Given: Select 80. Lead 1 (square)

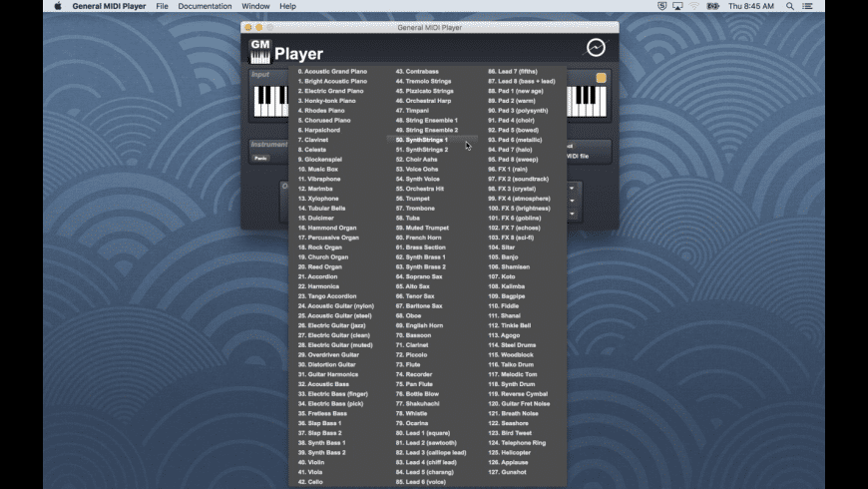Looking at the screenshot, I should [x=423, y=434].
